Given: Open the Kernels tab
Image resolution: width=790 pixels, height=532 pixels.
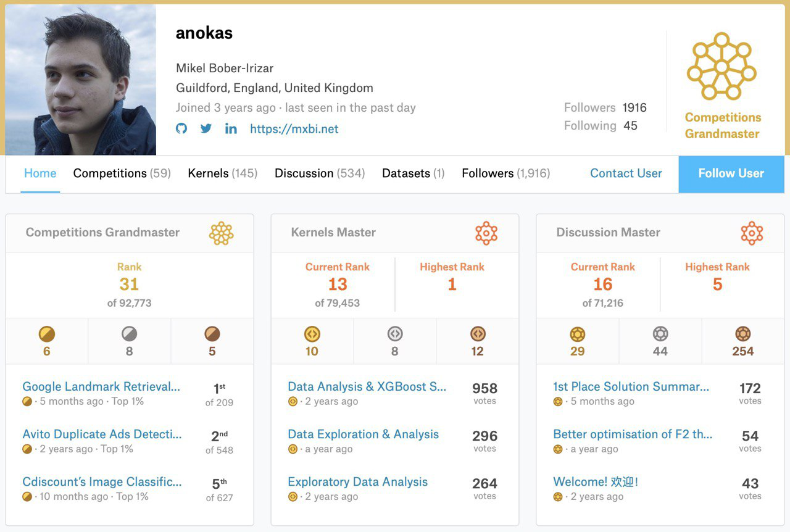Looking at the screenshot, I should click(222, 173).
